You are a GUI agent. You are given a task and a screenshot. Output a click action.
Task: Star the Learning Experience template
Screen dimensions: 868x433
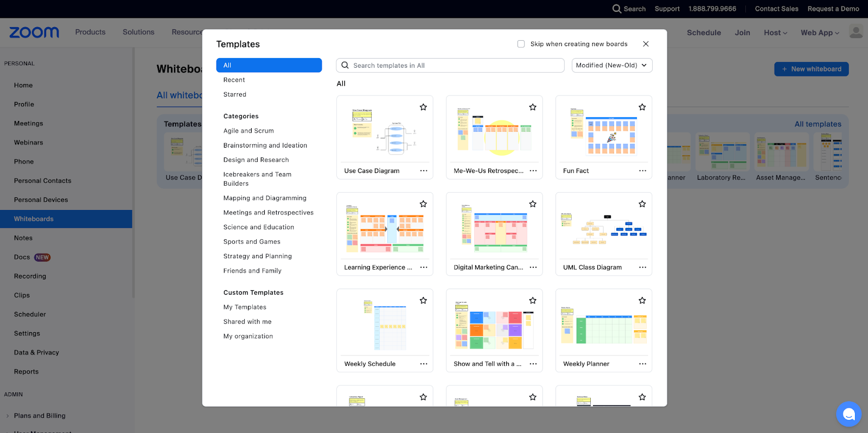423,204
